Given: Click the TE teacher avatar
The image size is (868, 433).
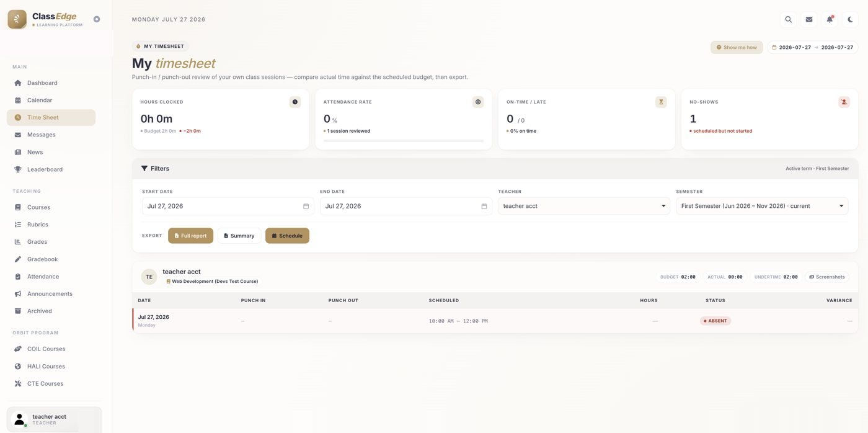Looking at the screenshot, I should coord(149,277).
